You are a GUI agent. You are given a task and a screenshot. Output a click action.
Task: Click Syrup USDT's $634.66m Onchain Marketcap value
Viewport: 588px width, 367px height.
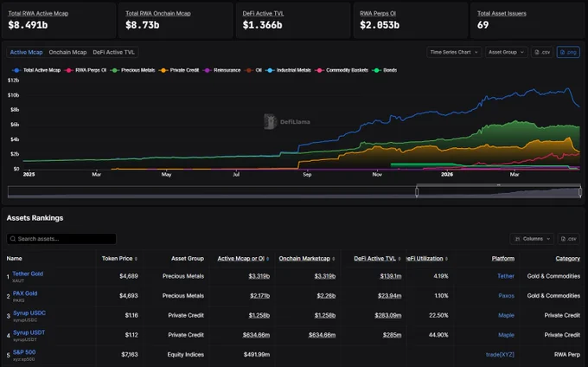(x=322, y=335)
